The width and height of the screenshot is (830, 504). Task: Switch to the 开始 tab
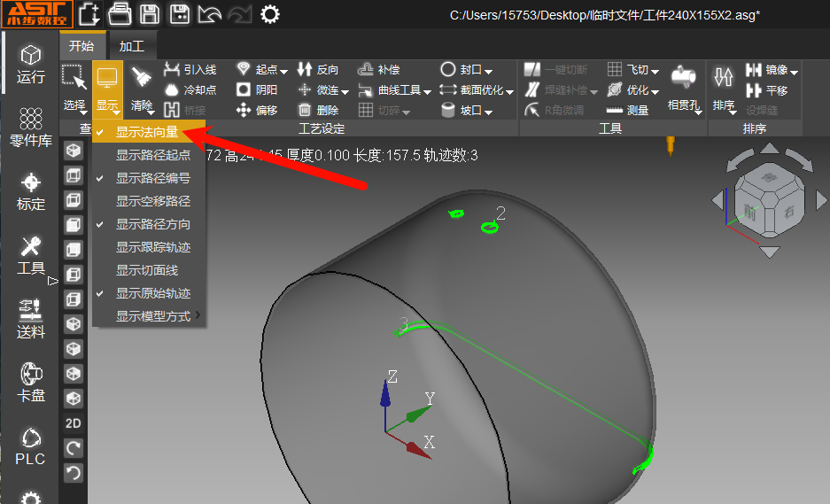pyautogui.click(x=81, y=46)
